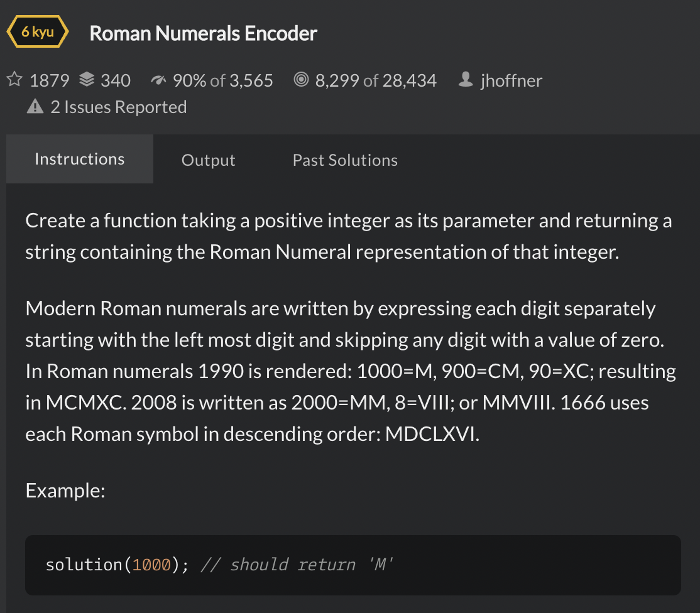Switch to the Output tab

click(209, 160)
